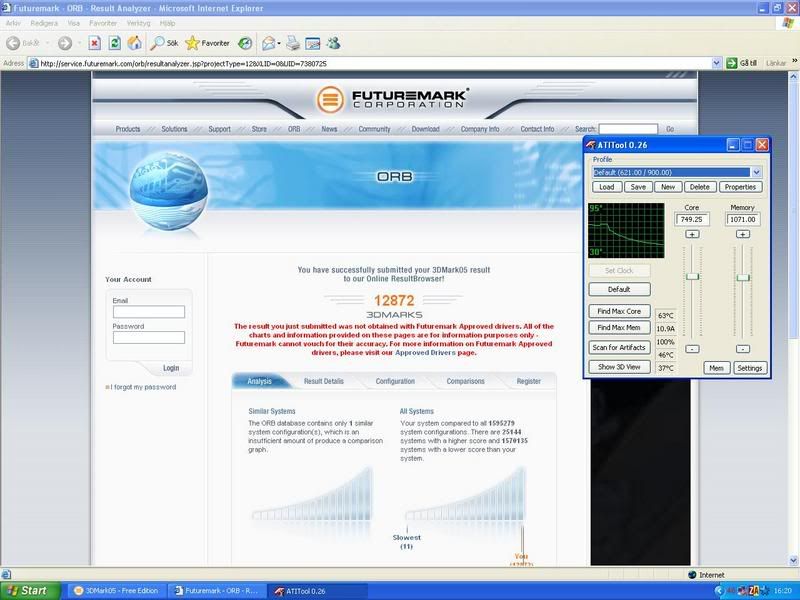
Task: Switch to the Configuration tab
Action: pos(395,381)
